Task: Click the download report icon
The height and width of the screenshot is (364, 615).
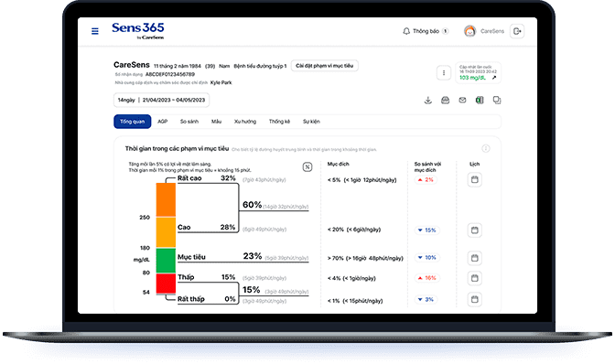Action: 428,101
